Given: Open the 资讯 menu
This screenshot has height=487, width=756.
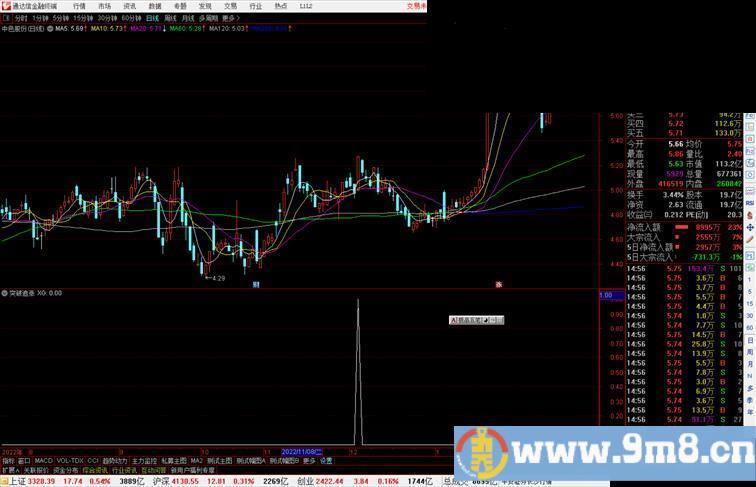Looking at the screenshot, I should [129, 6].
